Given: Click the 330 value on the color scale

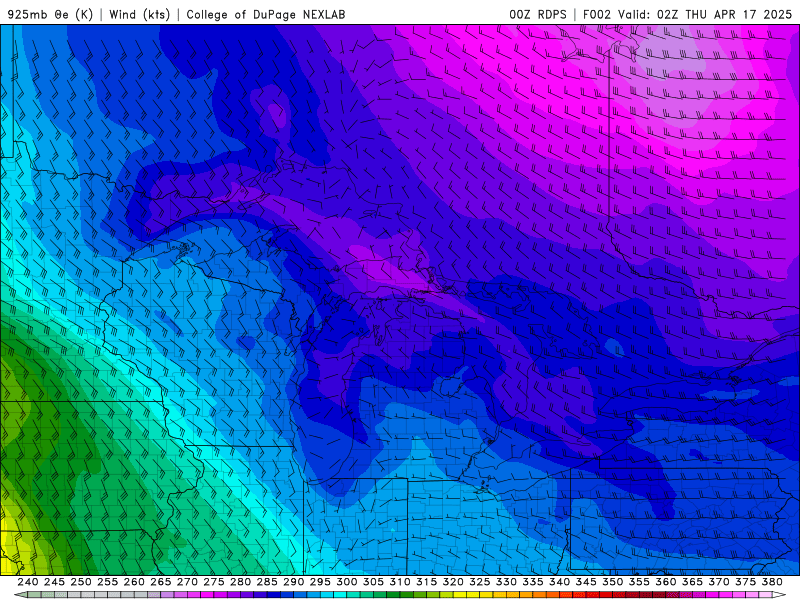Looking at the screenshot, I should point(506,582).
